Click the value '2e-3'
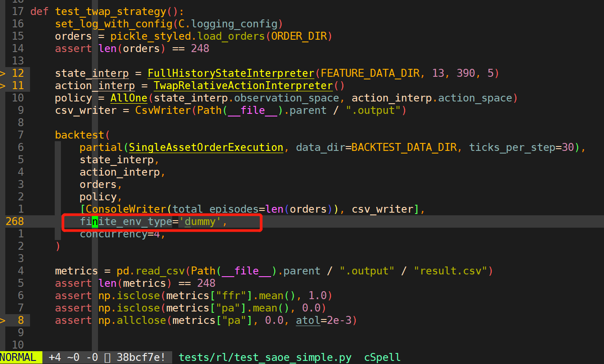The height and width of the screenshot is (364, 604). pos(339,320)
